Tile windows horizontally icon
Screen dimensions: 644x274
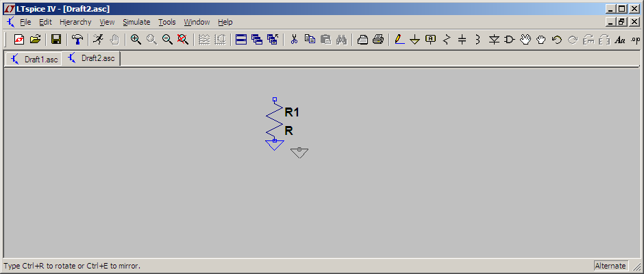tap(241, 40)
